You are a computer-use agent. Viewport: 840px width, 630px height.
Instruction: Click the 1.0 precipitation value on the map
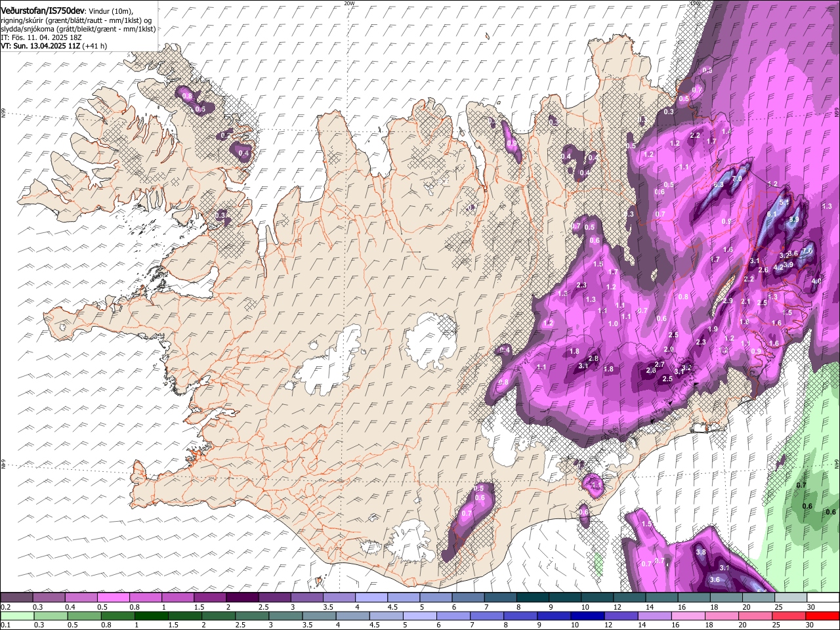tap(614, 324)
